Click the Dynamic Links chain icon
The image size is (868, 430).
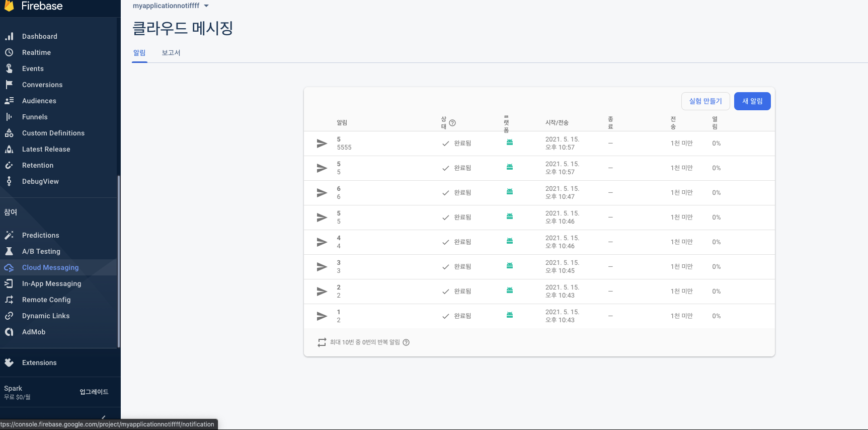click(9, 316)
